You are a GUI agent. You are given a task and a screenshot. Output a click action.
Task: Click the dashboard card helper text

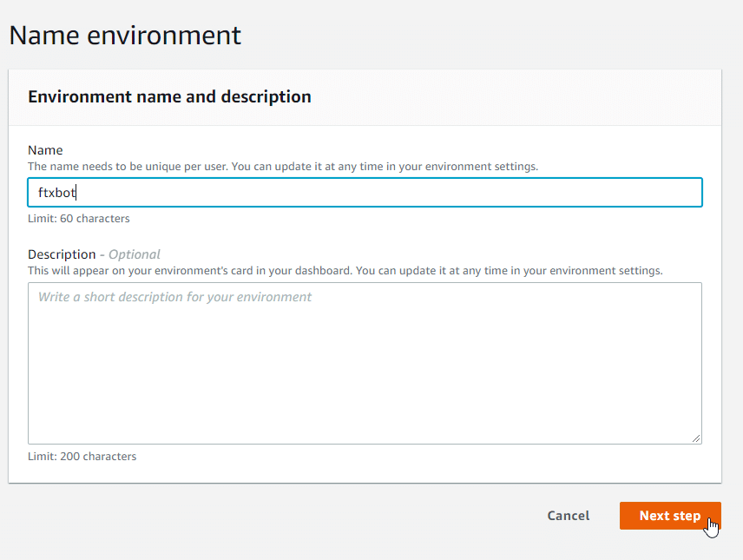click(x=345, y=270)
